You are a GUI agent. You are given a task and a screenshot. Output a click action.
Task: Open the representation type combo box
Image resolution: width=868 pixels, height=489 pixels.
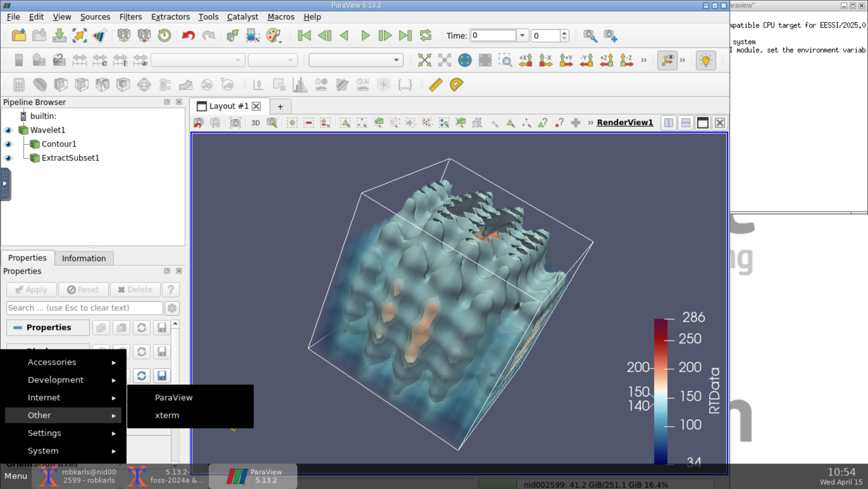point(356,60)
